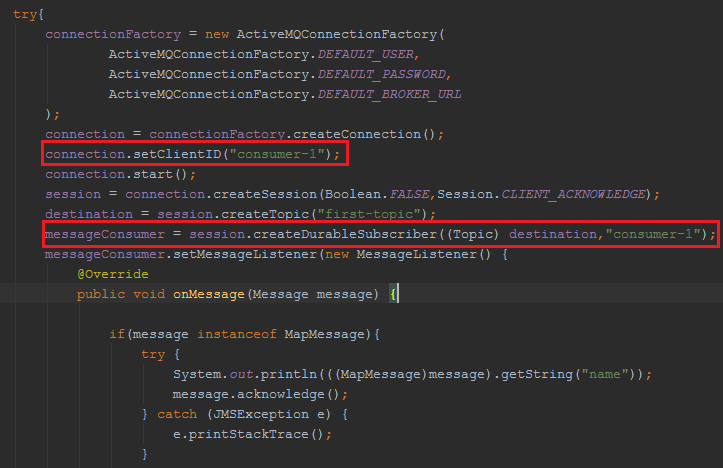723x468 pixels.
Task: Click the 'catch' keyword
Action: point(177,414)
